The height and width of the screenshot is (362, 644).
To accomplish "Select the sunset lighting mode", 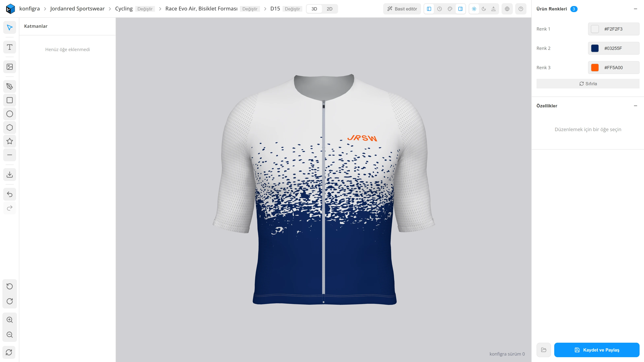I will [493, 9].
